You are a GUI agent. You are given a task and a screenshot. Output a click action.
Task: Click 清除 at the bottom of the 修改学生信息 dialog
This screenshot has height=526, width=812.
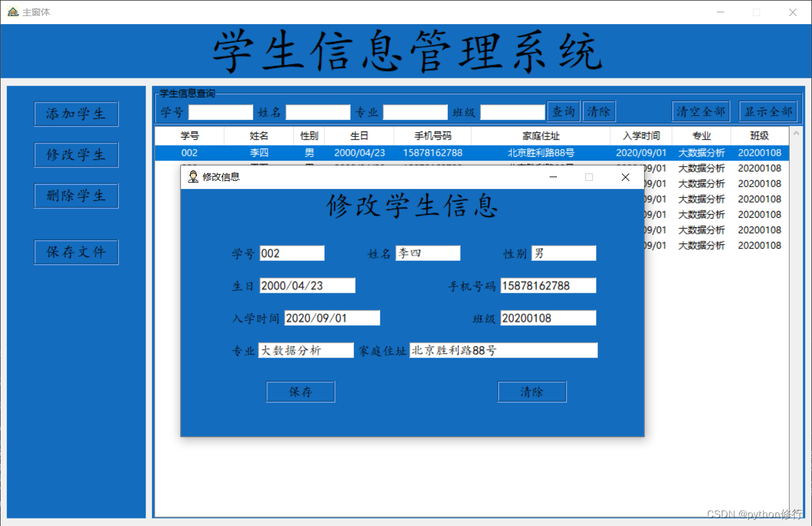(x=532, y=392)
